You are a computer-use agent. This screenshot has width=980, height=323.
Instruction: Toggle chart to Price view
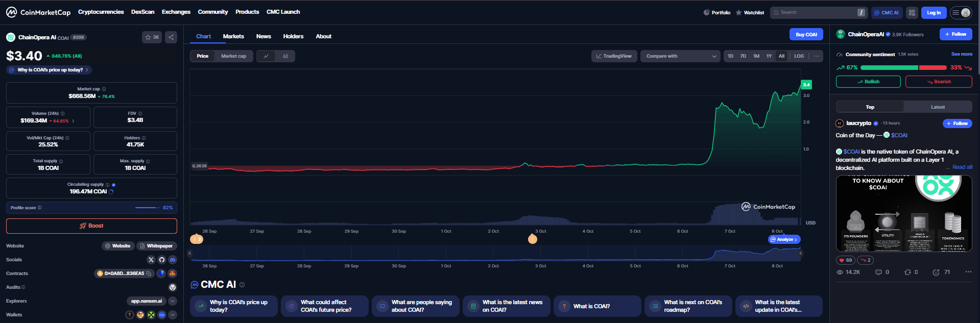click(x=203, y=56)
